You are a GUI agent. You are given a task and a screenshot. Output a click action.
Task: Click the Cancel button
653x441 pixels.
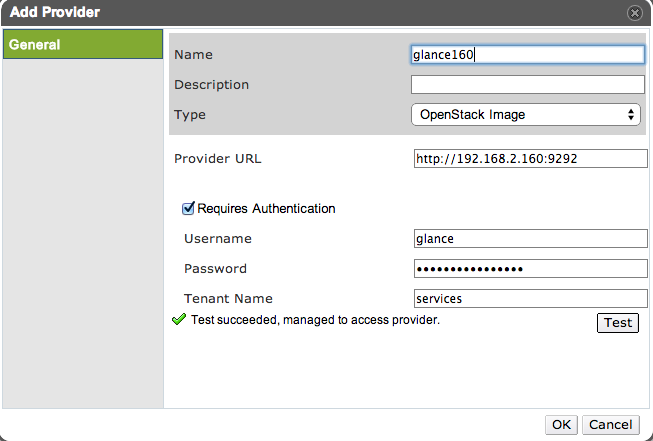[611, 425]
